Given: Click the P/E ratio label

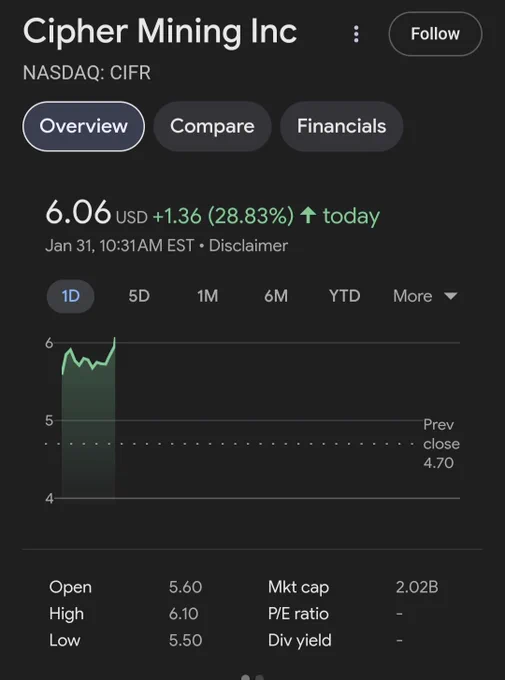Looking at the screenshot, I should (x=298, y=614).
